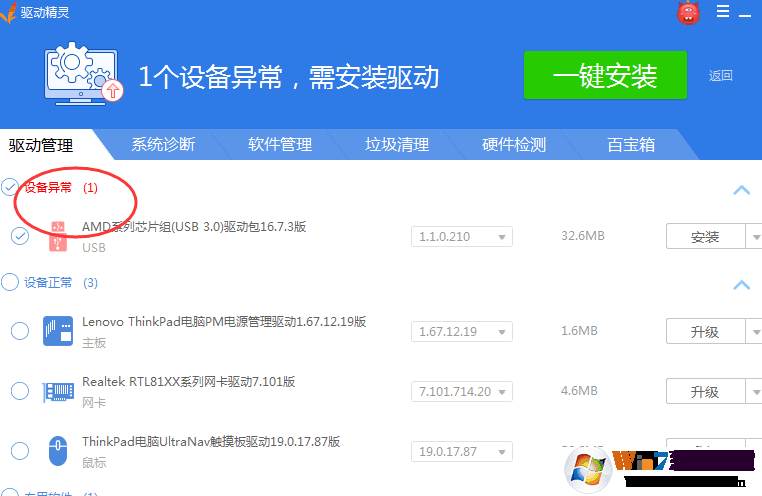The height and width of the screenshot is (496, 762).
Task: Open the arrow beside Realtek's 升级 button
Action: (x=755, y=391)
